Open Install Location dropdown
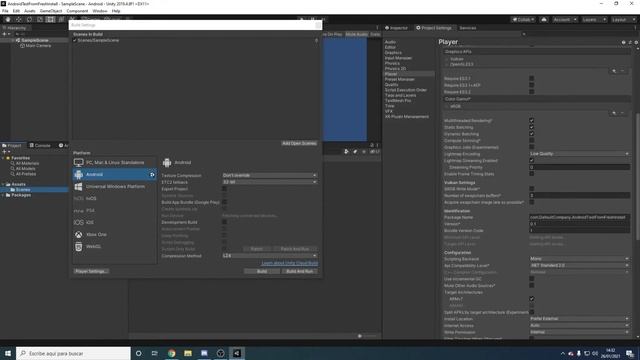Screen dimensions: 640x360 [x=579, y=319]
